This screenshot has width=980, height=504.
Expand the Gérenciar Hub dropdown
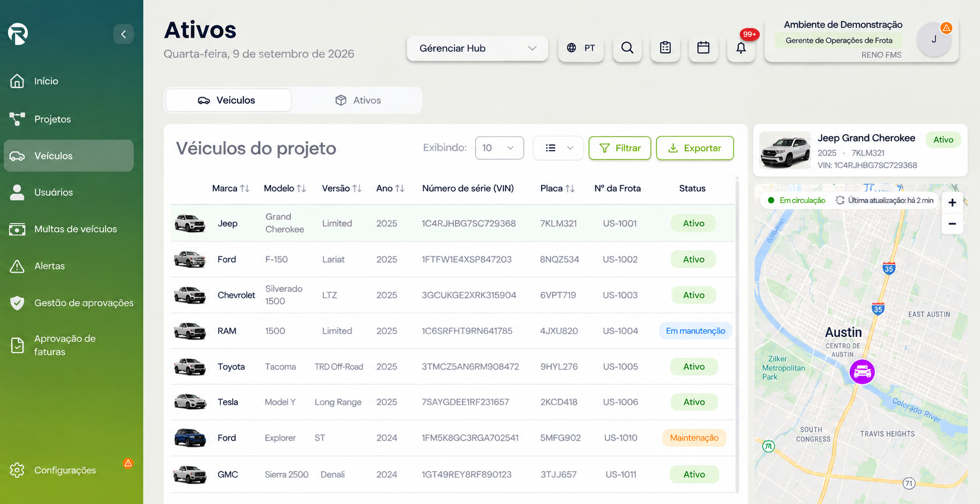click(477, 48)
